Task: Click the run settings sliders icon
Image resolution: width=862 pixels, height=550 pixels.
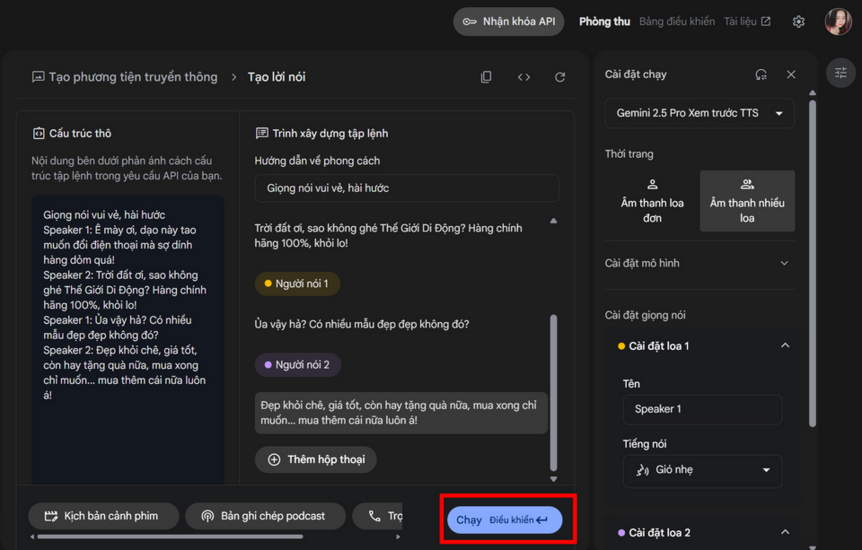Action: click(841, 73)
